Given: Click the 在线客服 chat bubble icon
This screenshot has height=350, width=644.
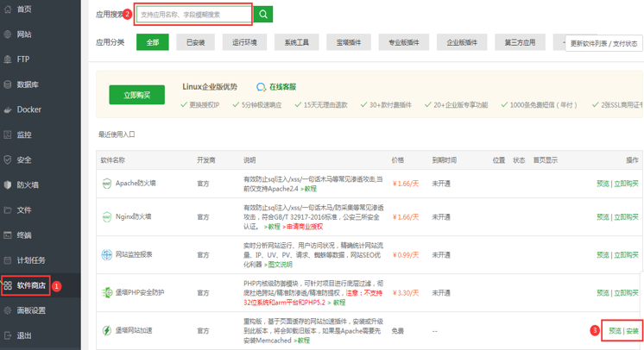Looking at the screenshot, I should tap(262, 87).
